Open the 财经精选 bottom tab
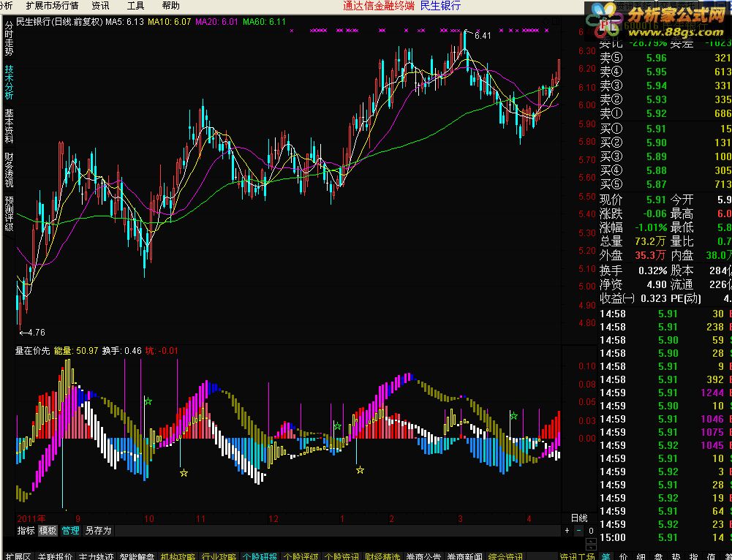This screenshot has height=560, width=732. point(382,556)
